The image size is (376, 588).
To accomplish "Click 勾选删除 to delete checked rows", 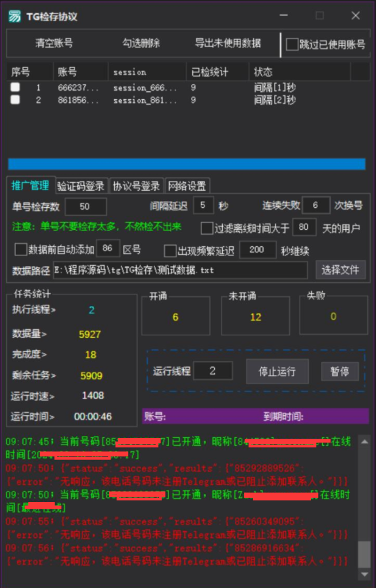I will click(x=141, y=43).
